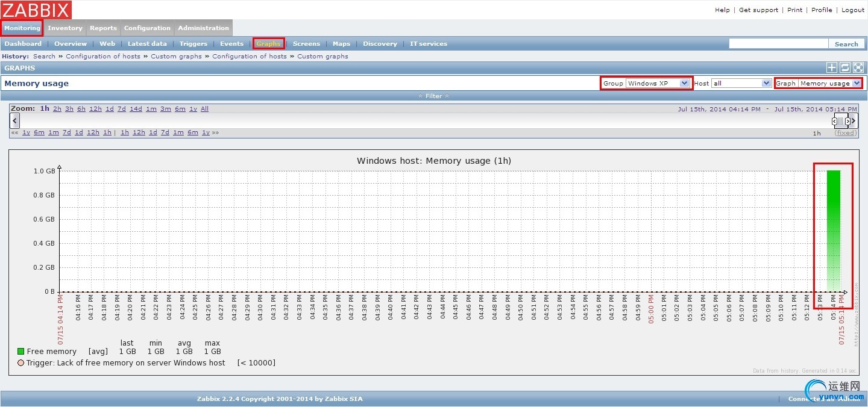Set zoom to All
The width and height of the screenshot is (868, 407).
point(205,109)
